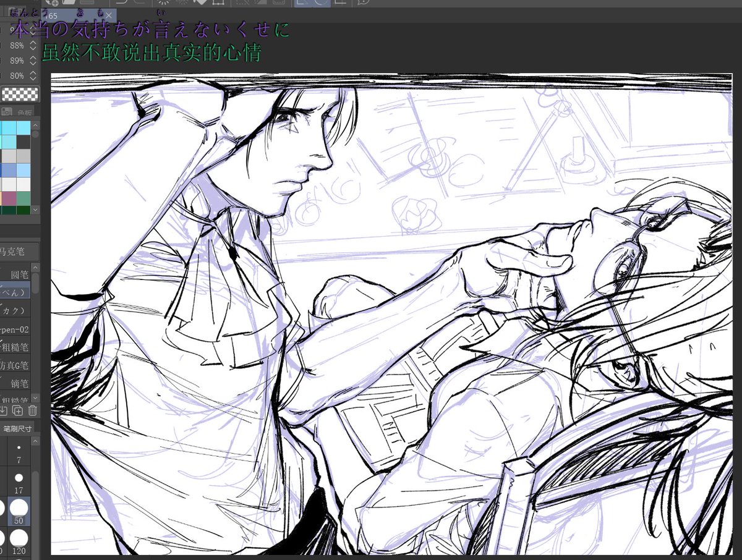742x560 pixels.
Task: Close the canvas tab labeled 65
Action: (109, 15)
